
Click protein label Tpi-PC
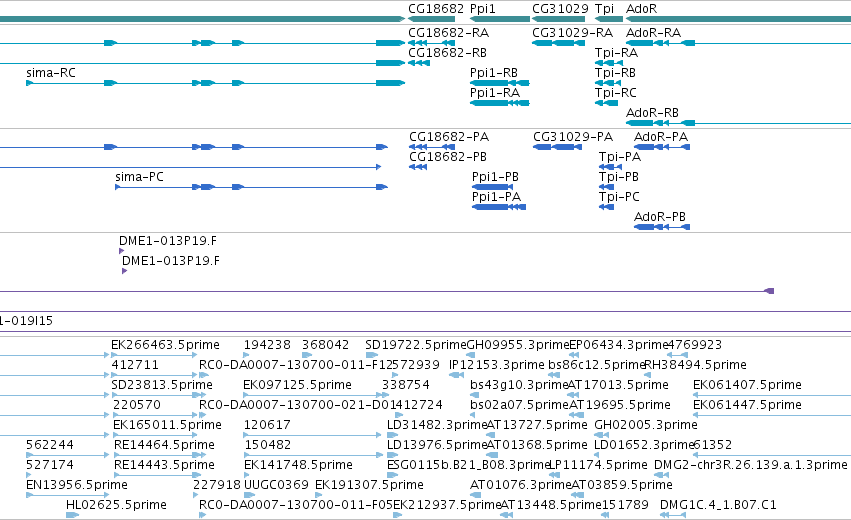(x=619, y=197)
